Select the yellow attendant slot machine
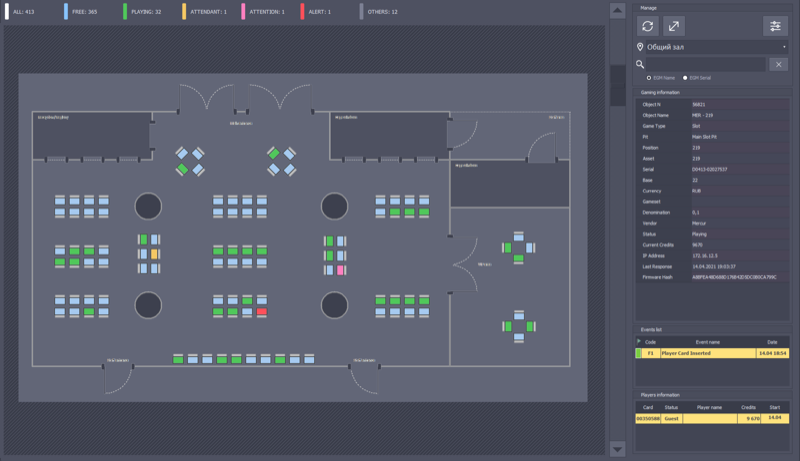The image size is (800, 461). click(155, 255)
